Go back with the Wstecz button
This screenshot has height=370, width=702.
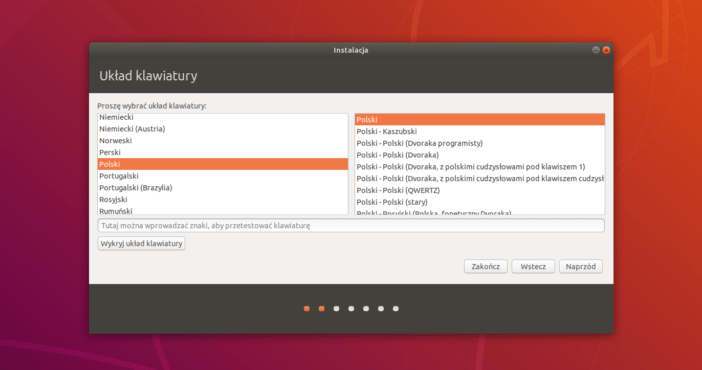click(533, 267)
